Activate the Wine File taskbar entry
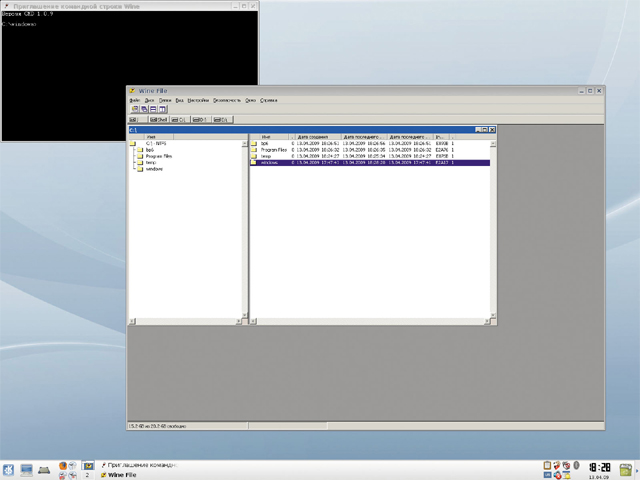Screen dimensions: 640x480 click(118, 475)
